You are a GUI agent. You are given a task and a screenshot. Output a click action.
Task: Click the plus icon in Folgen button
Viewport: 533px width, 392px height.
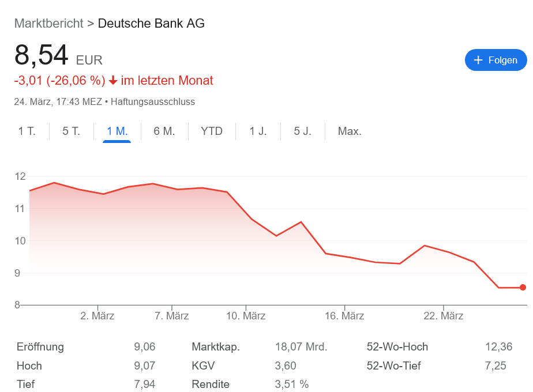(478, 60)
